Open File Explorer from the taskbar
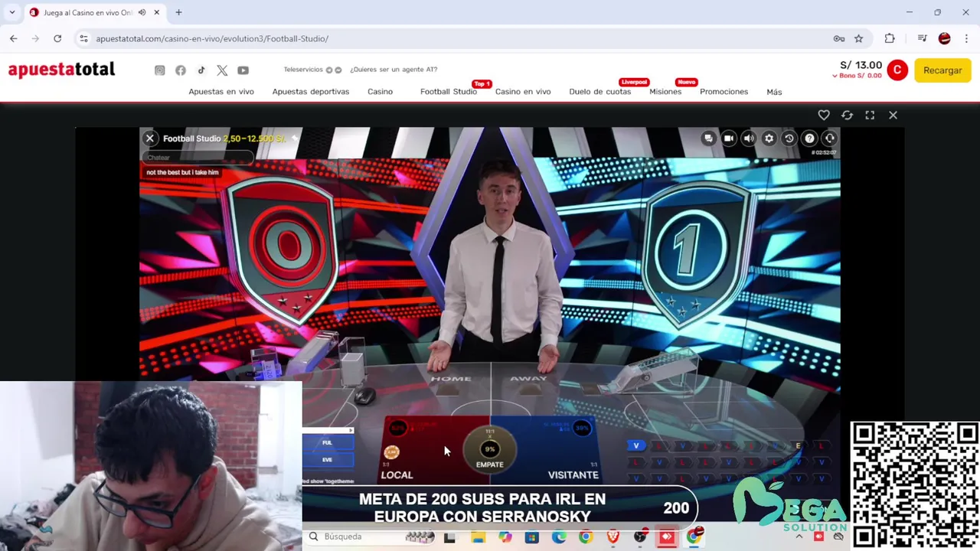Screen dimensions: 980x551 coord(478,537)
